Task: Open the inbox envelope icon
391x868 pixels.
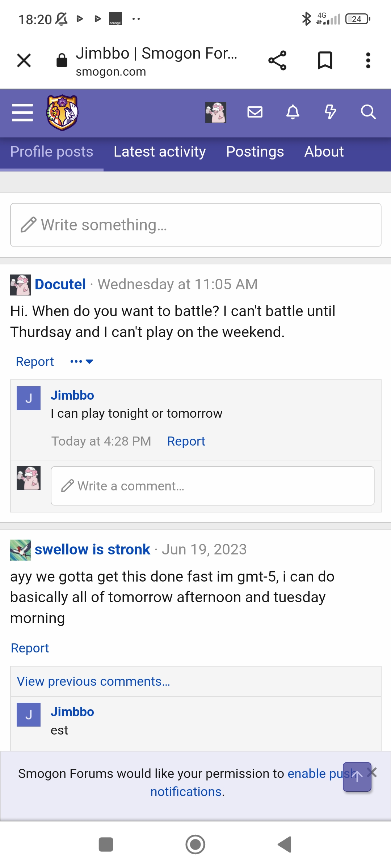Action: point(255,112)
